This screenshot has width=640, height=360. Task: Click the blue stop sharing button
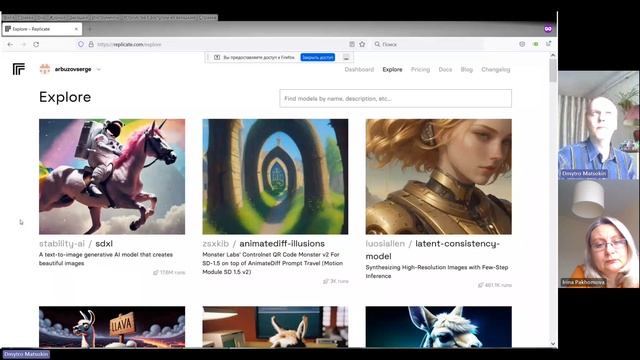pyautogui.click(x=318, y=58)
